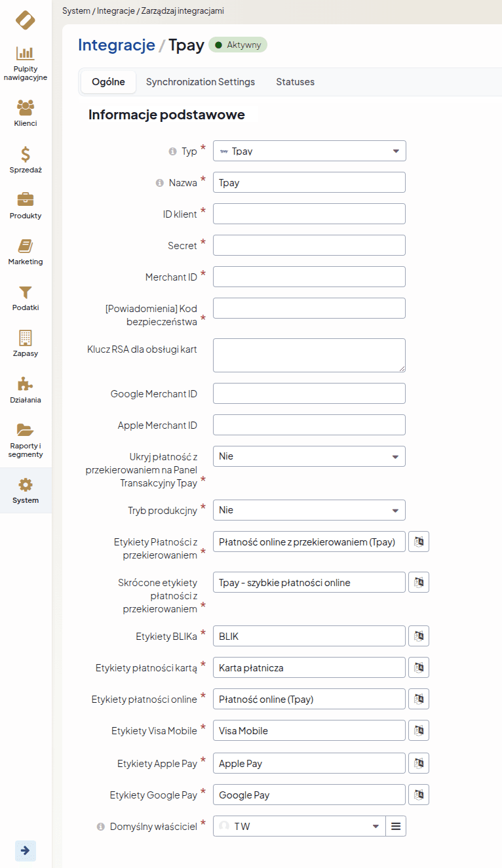Viewport: 502px width, 868px height.
Task: Click the hamburger button beside Domyślny właściciel
Action: [x=396, y=826]
